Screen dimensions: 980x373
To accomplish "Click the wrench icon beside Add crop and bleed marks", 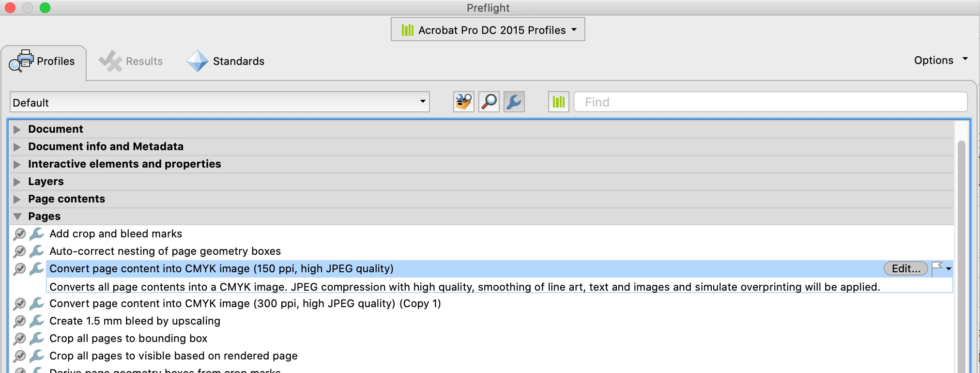I will tap(37, 234).
